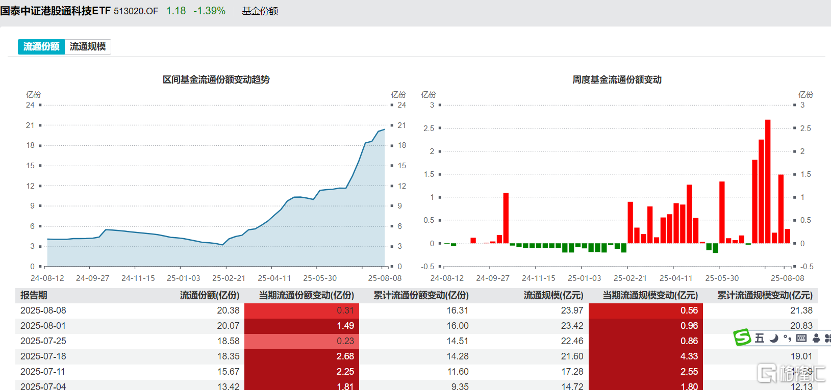Click the 基金份额 label in header
Viewport: 832px width, 390px height.
point(260,11)
